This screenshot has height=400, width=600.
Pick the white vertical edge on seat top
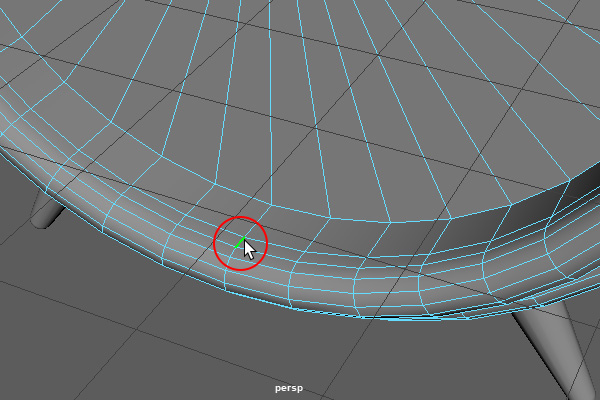[272, 100]
